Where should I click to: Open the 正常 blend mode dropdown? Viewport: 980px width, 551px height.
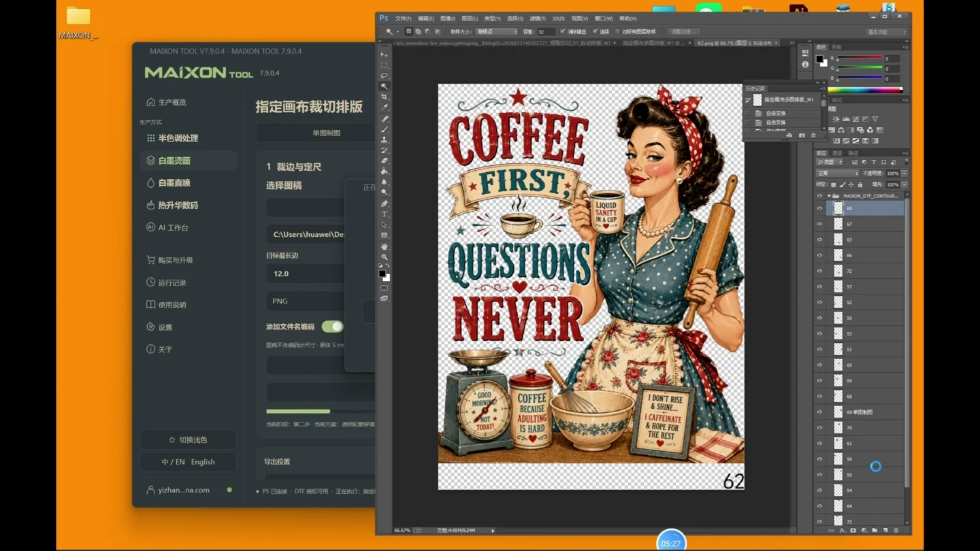(837, 173)
